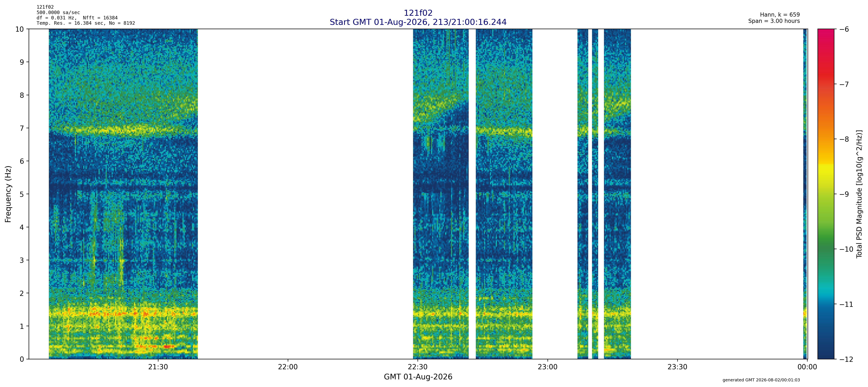Pick the frequency axis tick label "7"
The width and height of the screenshot is (868, 387).
pos(22,128)
